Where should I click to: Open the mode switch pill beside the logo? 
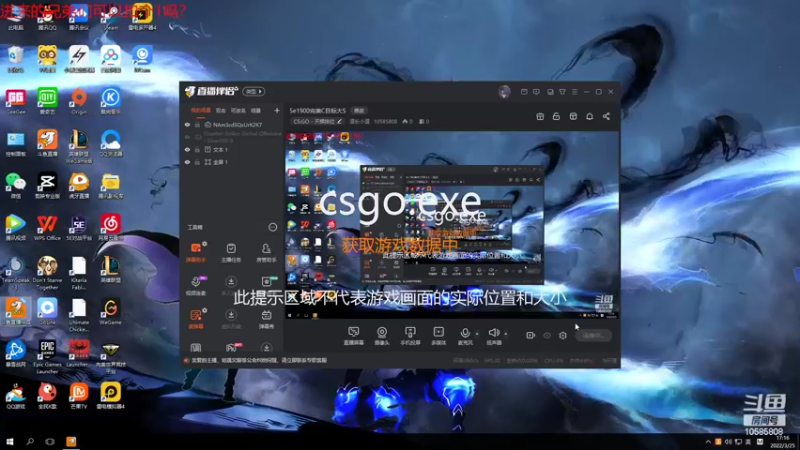(254, 91)
